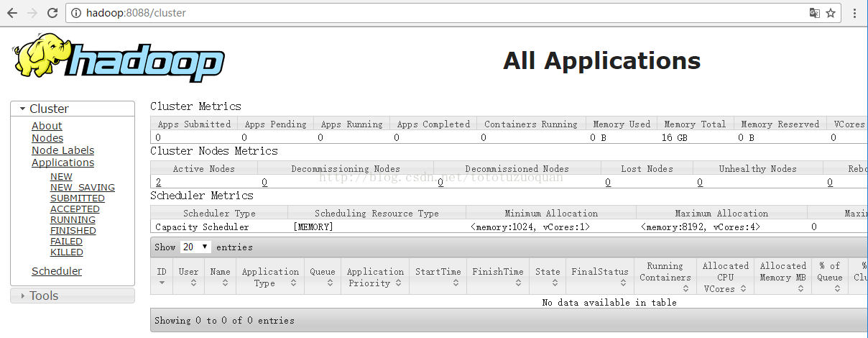Click the Memory Reserved header cell
The width and height of the screenshot is (868, 338).
780,124
